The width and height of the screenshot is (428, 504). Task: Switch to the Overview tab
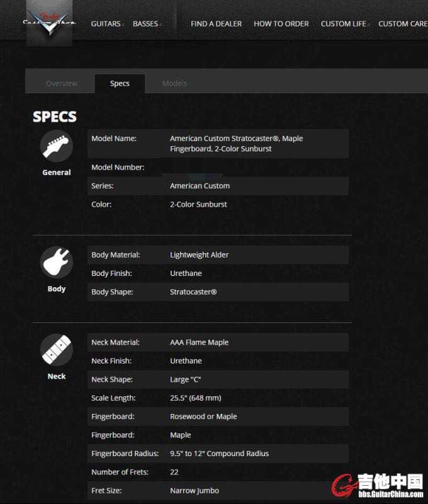pos(62,83)
